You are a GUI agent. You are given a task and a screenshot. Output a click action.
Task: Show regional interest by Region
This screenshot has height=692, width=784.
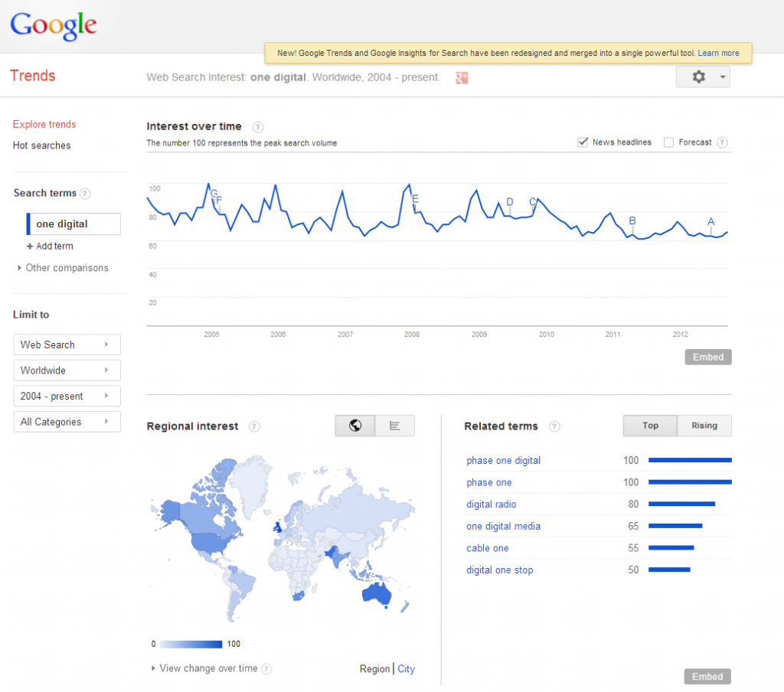[374, 669]
